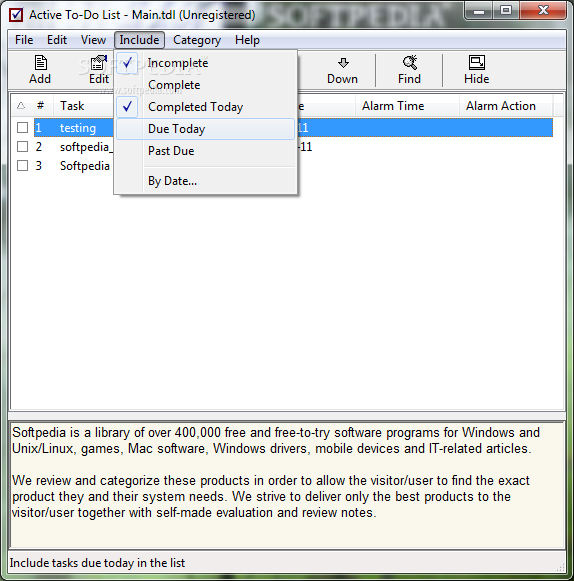Open the Find tool
Image resolution: width=574 pixels, height=581 pixels.
[x=409, y=70]
